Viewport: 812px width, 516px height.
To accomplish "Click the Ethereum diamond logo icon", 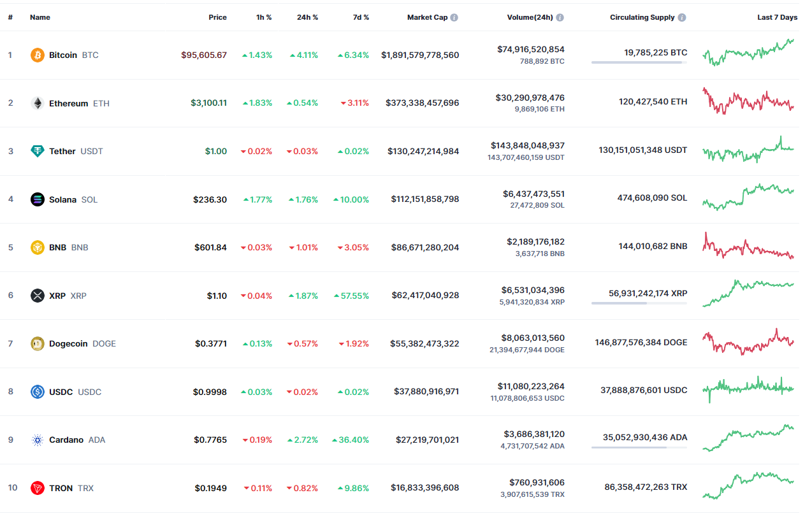I will [x=38, y=103].
